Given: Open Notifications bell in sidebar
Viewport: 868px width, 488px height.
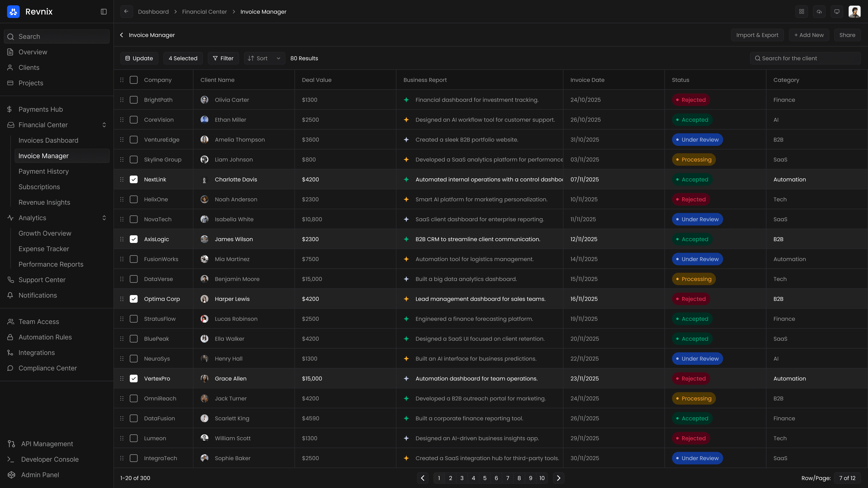Looking at the screenshot, I should [37, 295].
